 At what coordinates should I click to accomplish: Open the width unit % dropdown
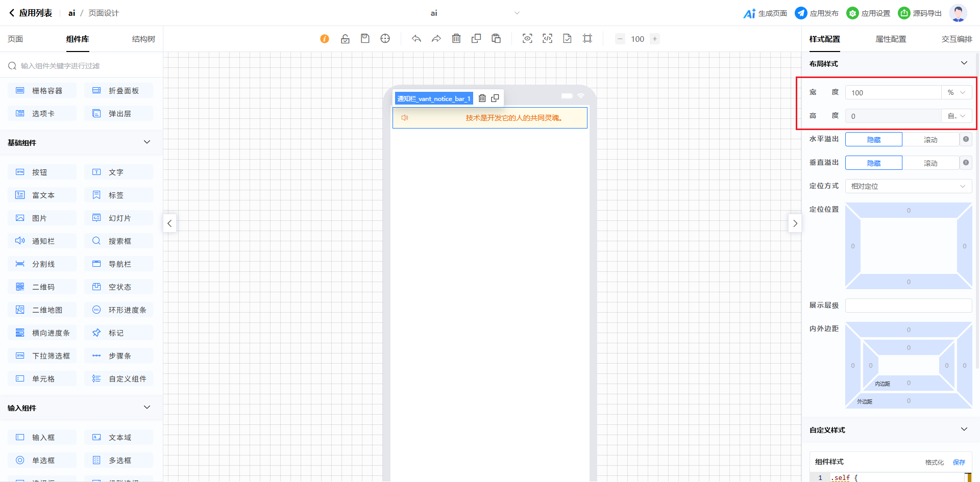(x=956, y=93)
